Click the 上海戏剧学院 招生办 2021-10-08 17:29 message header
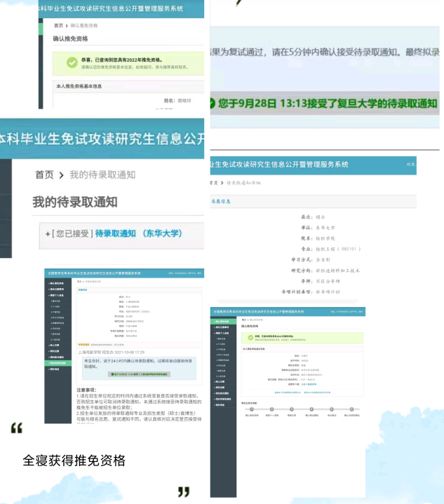 [x=112, y=353]
